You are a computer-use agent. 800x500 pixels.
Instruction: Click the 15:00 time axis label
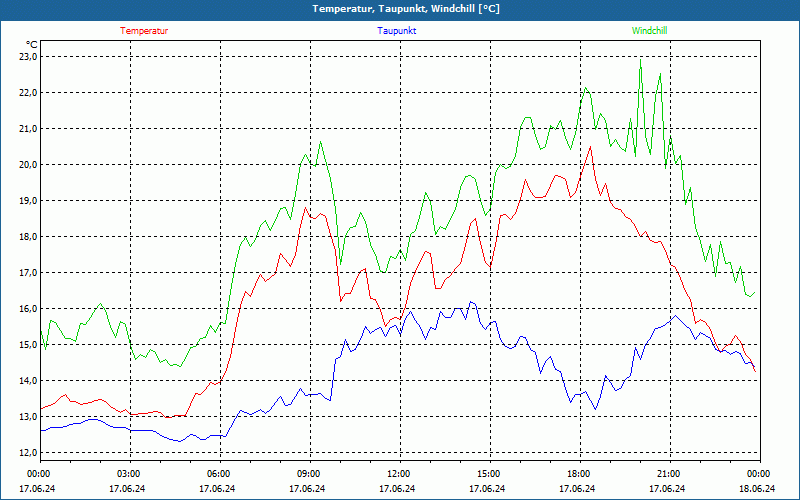489,474
